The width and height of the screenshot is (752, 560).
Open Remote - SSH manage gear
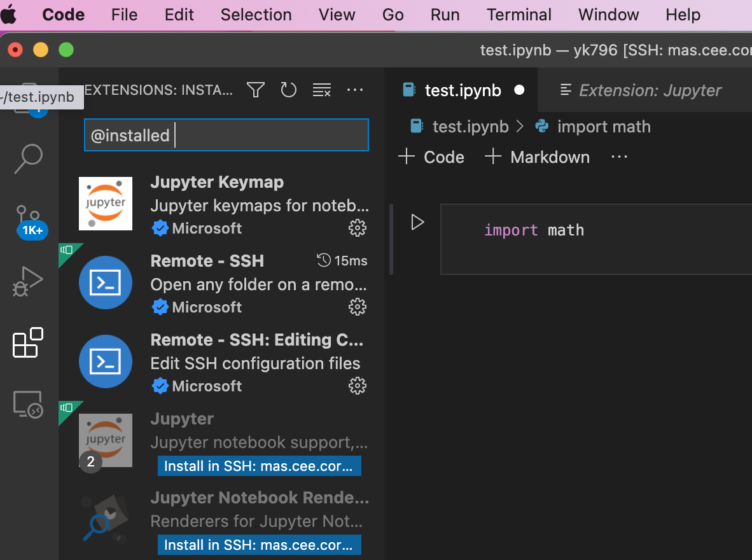(x=358, y=307)
